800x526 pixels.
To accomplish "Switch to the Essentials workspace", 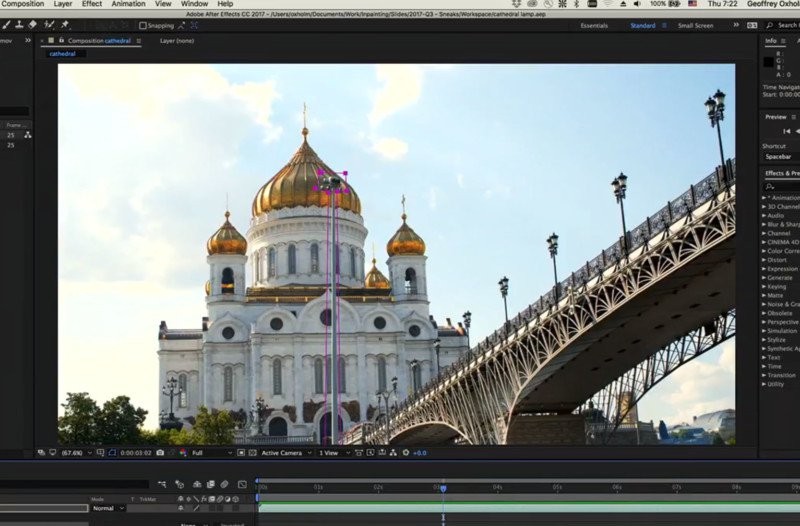I will click(594, 26).
